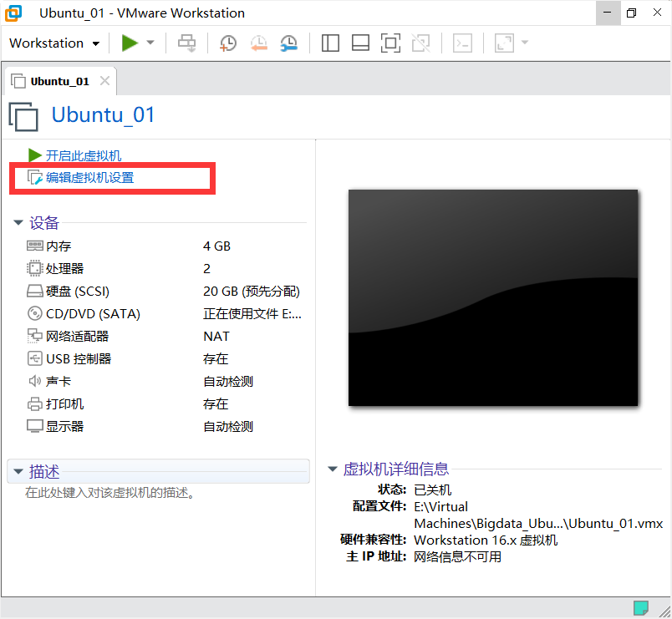Toggle the library sidebar view icon
672x619 pixels.
[x=330, y=43]
